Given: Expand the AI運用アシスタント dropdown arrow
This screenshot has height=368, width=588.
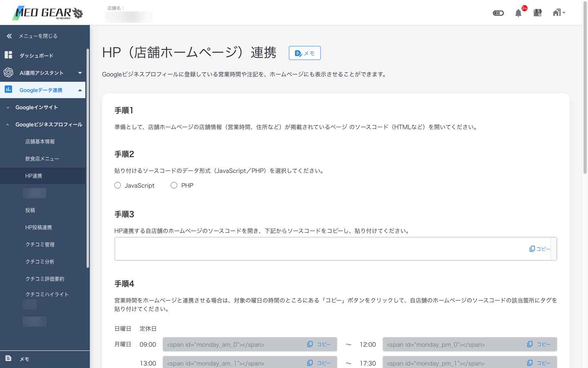Looking at the screenshot, I should (x=80, y=73).
